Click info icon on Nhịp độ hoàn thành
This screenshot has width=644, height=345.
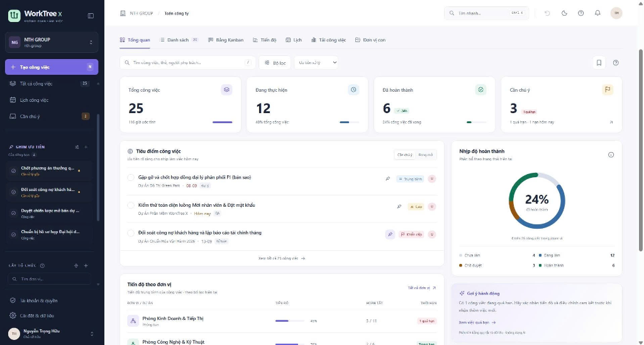(x=611, y=155)
